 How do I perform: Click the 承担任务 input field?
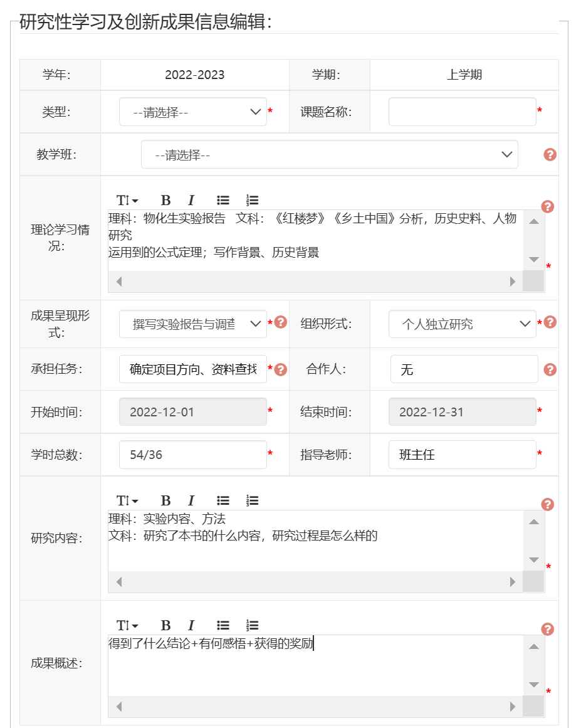click(193, 369)
